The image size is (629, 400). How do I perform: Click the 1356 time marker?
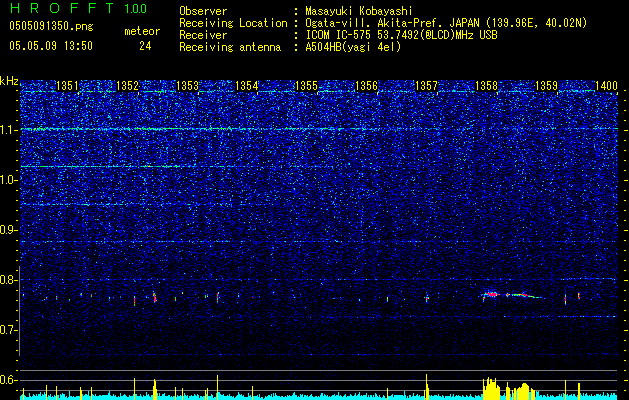click(366, 85)
